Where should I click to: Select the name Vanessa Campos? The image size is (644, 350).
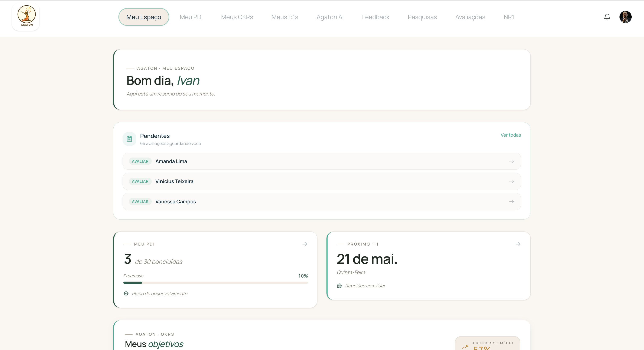176,201
